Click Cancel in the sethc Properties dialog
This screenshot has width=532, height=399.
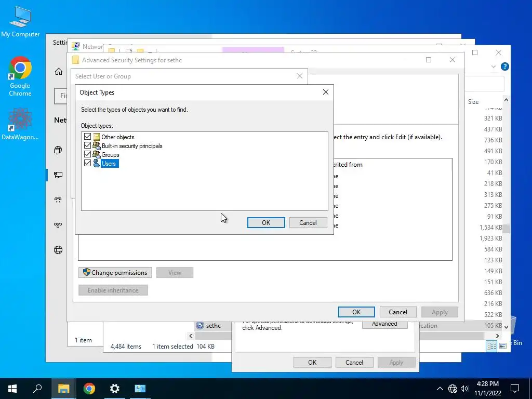point(354,362)
